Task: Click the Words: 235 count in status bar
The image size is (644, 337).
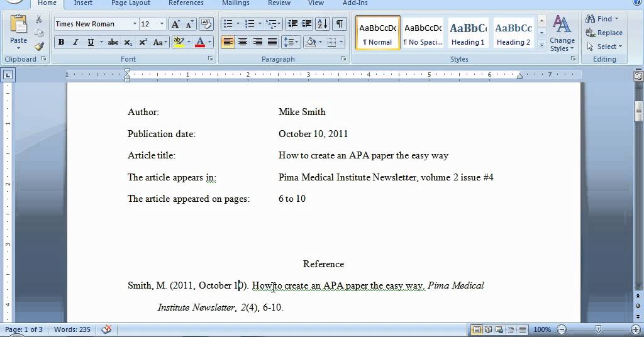Action: pyautogui.click(x=72, y=329)
